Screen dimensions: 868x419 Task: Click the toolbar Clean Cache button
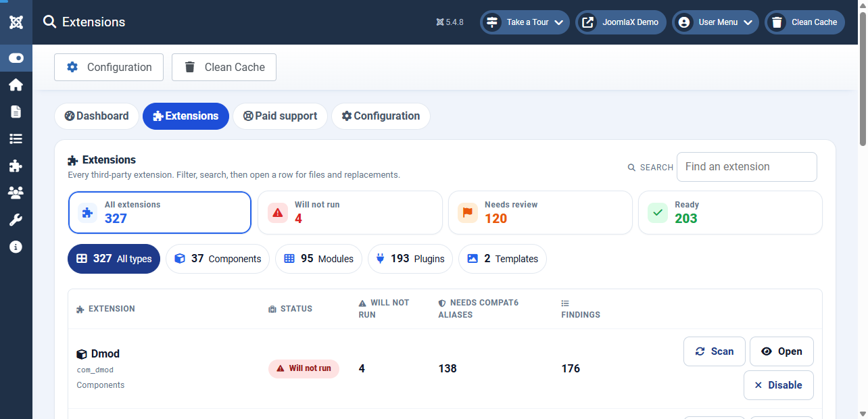224,67
